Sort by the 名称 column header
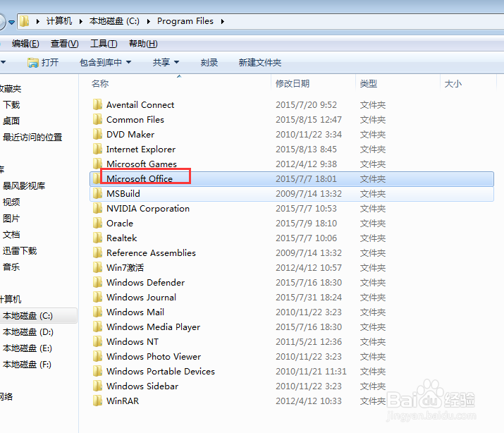The width and height of the screenshot is (504, 433). coord(100,84)
